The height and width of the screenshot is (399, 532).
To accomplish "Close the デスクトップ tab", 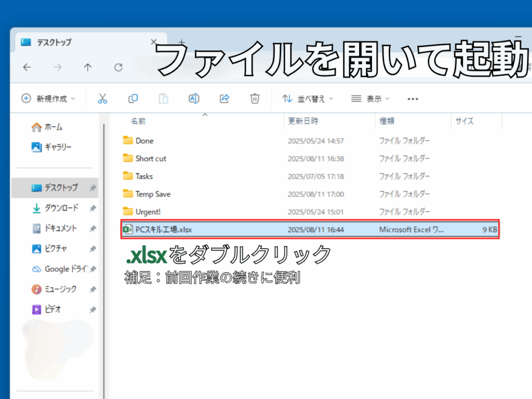I will pyautogui.click(x=154, y=42).
